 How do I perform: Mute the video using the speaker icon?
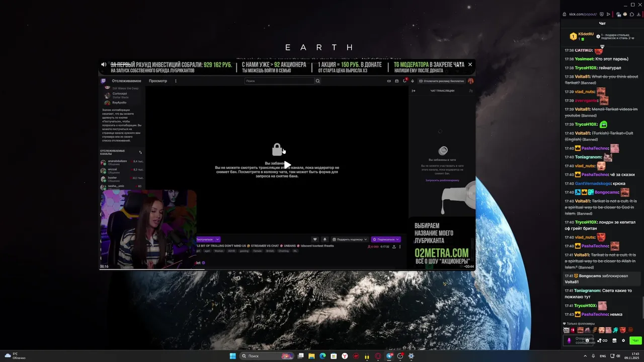coord(104,64)
